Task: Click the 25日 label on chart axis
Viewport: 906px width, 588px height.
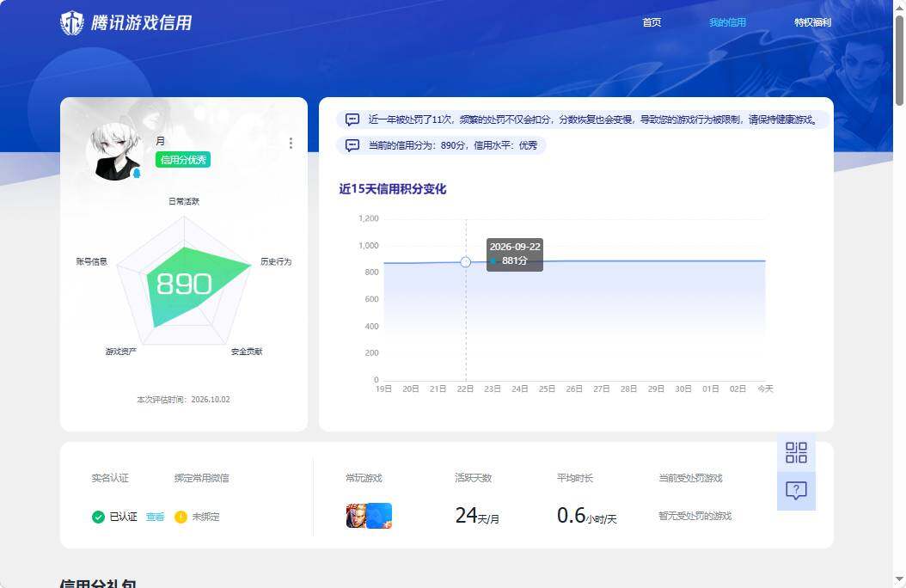Action: pos(547,389)
